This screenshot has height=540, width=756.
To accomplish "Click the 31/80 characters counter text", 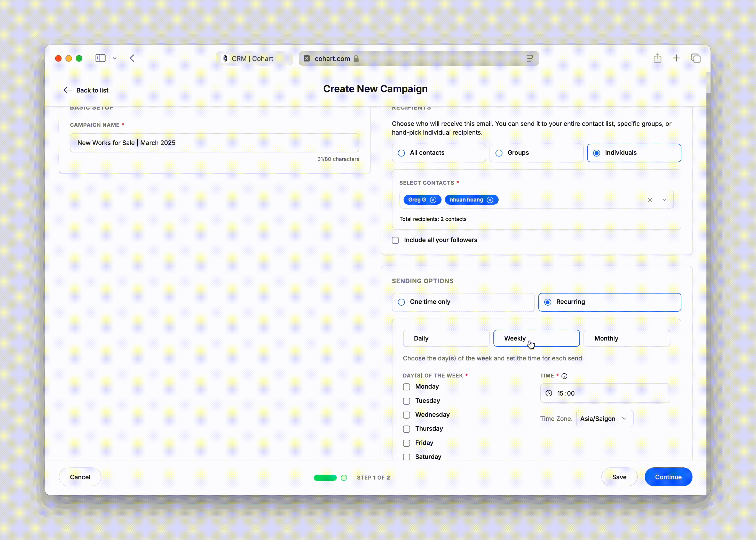I will [x=338, y=159].
